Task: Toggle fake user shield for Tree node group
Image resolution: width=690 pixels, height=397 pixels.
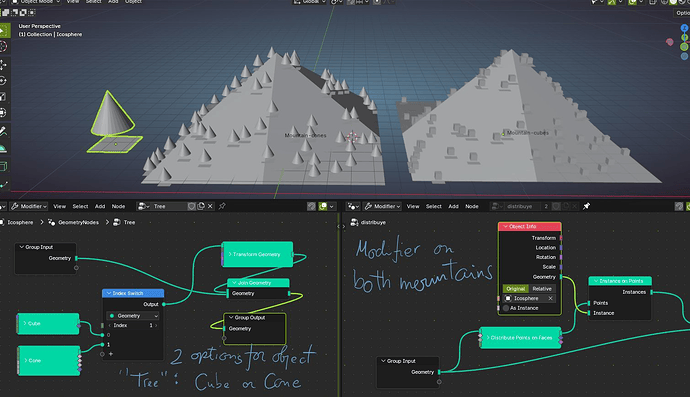Action: pos(191,206)
